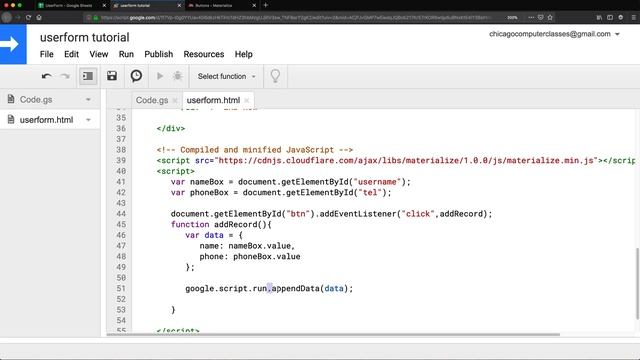Click on the text google.script.run on line 51
640x360 pixels.
point(226,289)
